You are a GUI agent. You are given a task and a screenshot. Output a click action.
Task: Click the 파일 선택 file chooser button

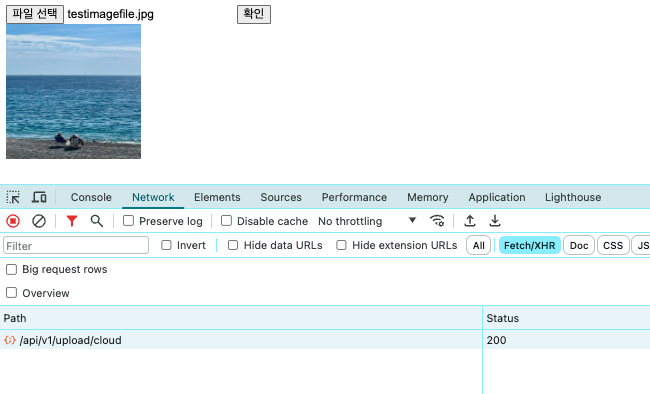click(35, 14)
